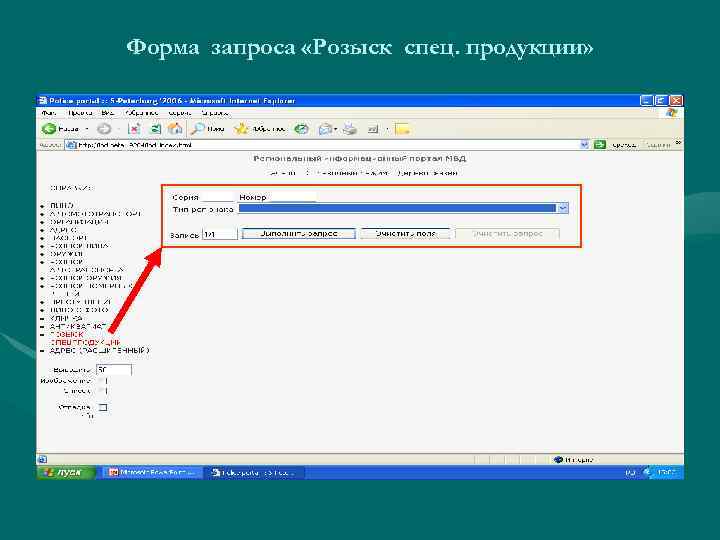
Task: Open the ЛИЦО С ФОТО query link
Action: pyautogui.click(x=79, y=310)
